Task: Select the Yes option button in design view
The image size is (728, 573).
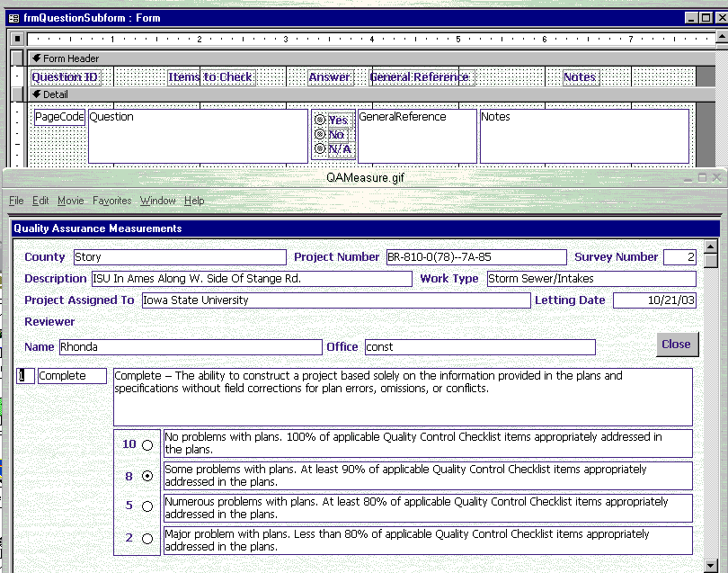Action: (x=319, y=120)
